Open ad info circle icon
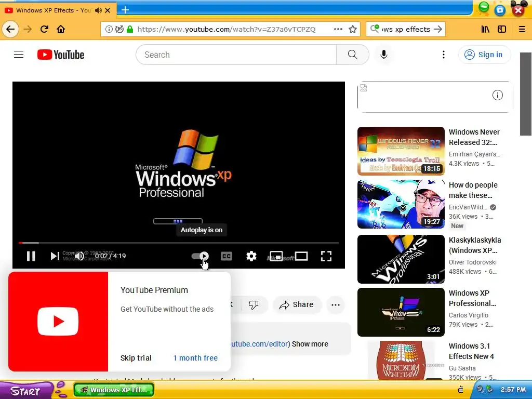Viewport: 532px width, 399px height. tap(497, 95)
